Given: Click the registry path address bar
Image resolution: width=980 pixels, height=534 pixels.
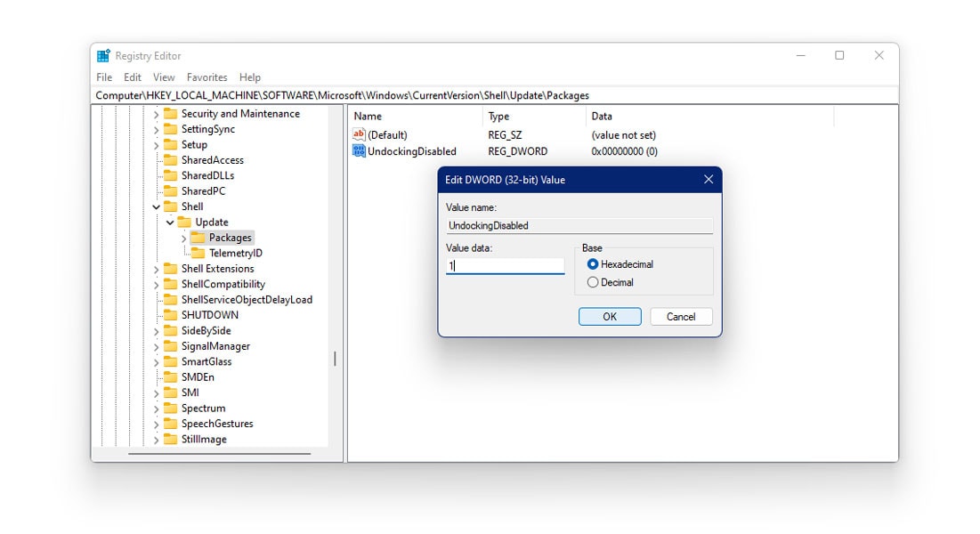Looking at the screenshot, I should (494, 95).
